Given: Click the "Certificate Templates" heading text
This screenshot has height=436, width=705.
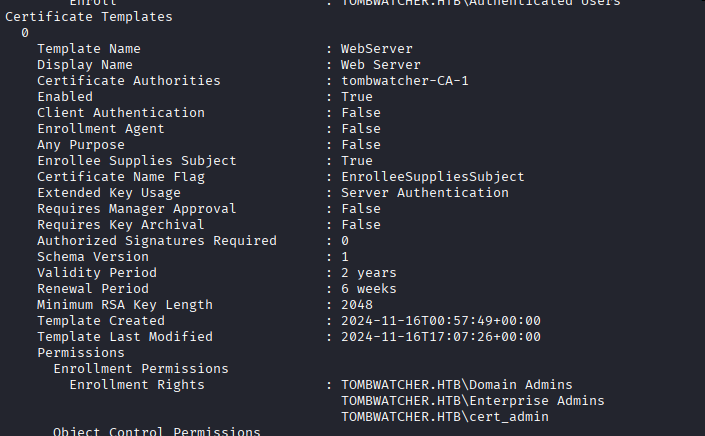Looking at the screenshot, I should [x=88, y=17].
